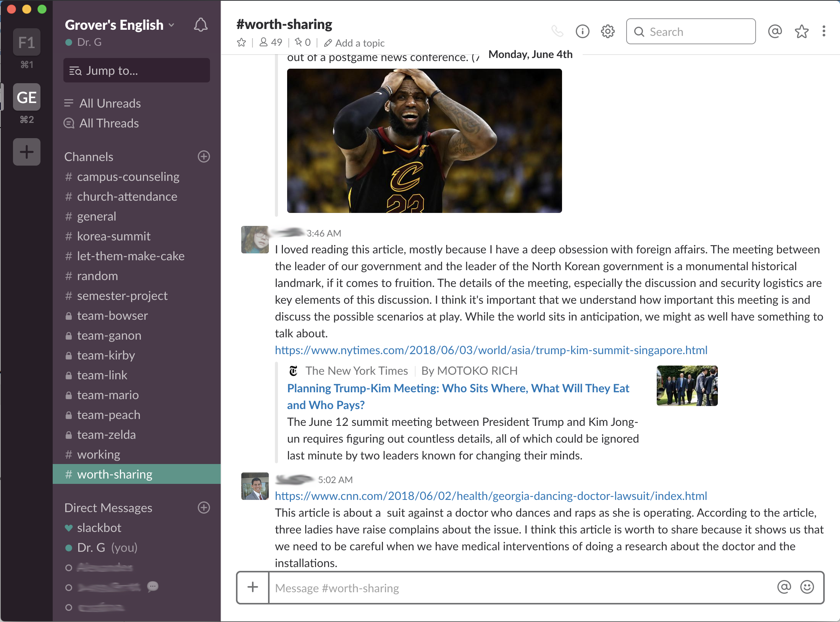Open the semester-project channel

[137, 296]
